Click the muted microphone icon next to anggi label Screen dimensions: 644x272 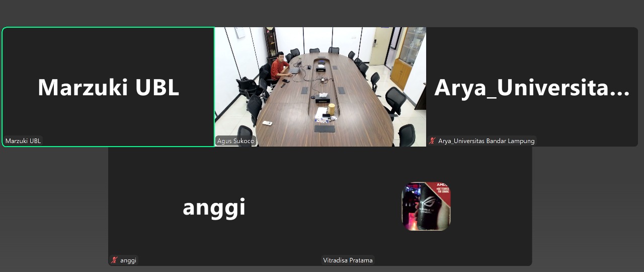click(x=114, y=260)
